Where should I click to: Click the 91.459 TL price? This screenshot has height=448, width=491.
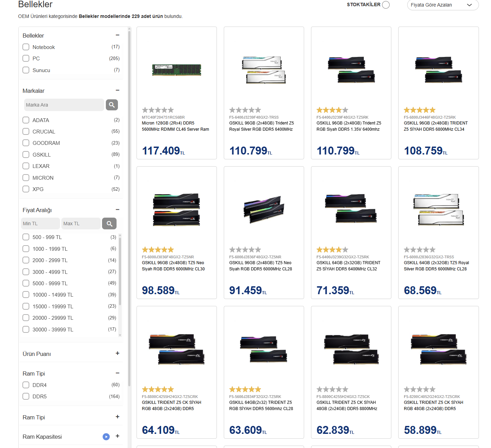click(x=248, y=290)
